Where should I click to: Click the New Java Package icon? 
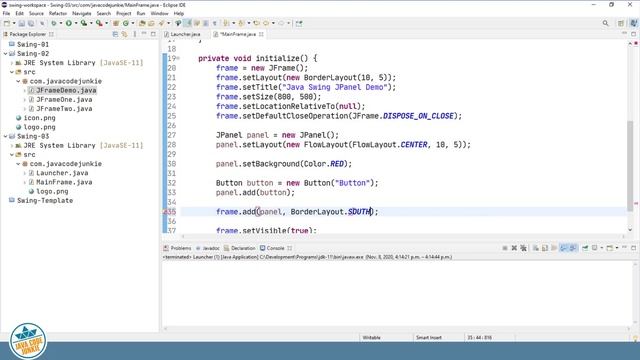click(x=116, y=23)
